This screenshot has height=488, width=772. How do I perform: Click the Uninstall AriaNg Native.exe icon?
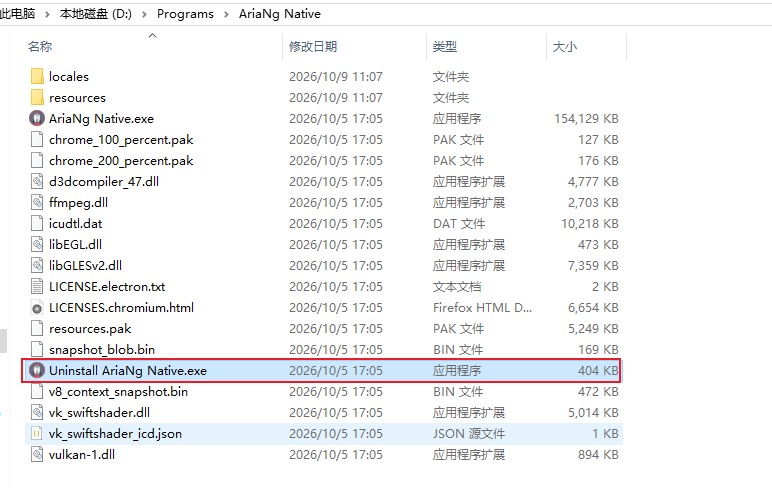point(37,370)
